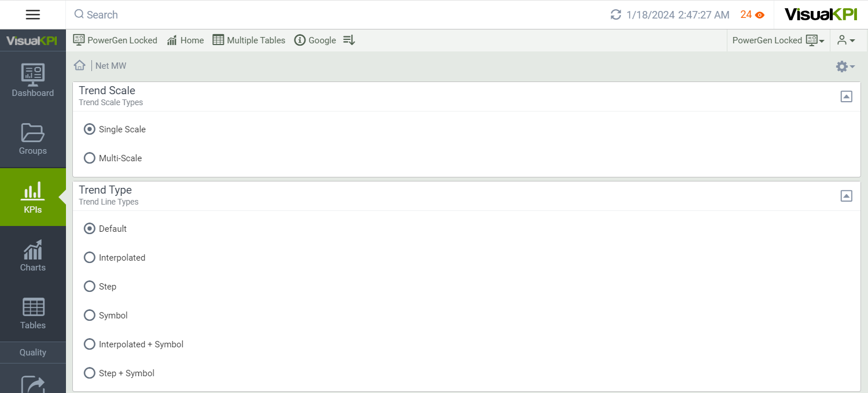The width and height of the screenshot is (868, 393).
Task: Open the settings gear dropdown
Action: [x=845, y=66]
